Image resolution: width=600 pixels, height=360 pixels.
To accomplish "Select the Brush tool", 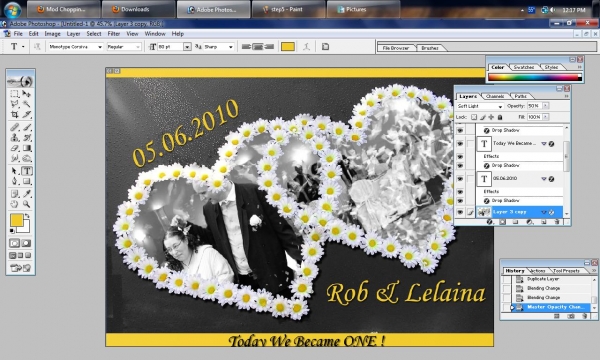I will [x=26, y=127].
